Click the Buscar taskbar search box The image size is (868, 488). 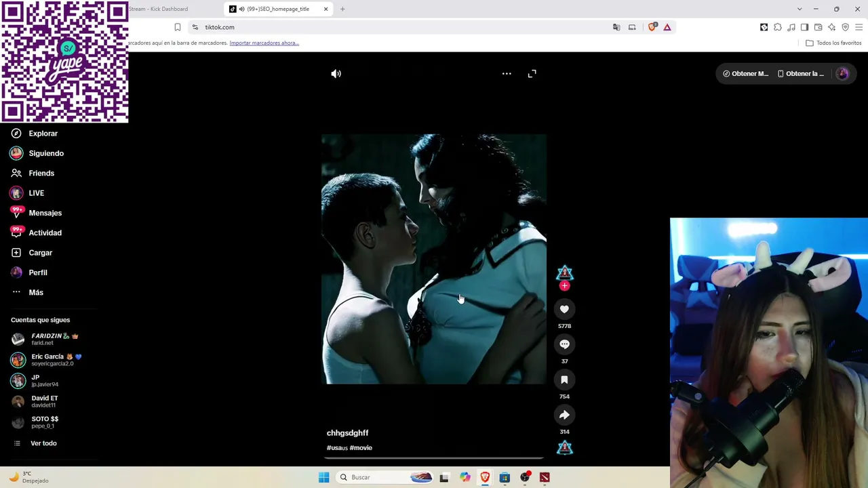tap(384, 477)
